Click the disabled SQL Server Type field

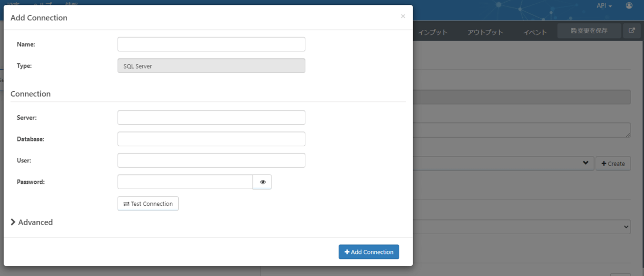(x=211, y=66)
